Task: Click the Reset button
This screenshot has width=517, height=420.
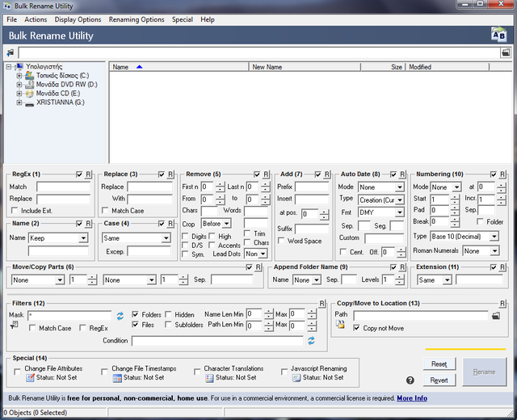Action: coord(439,364)
